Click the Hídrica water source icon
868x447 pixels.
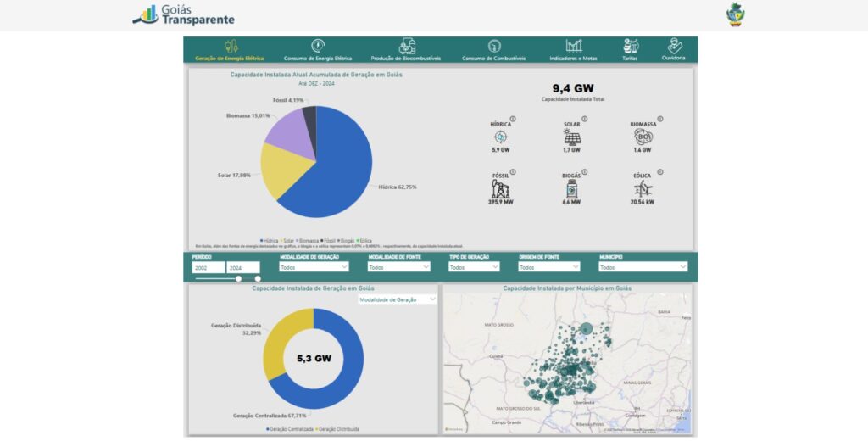[500, 137]
